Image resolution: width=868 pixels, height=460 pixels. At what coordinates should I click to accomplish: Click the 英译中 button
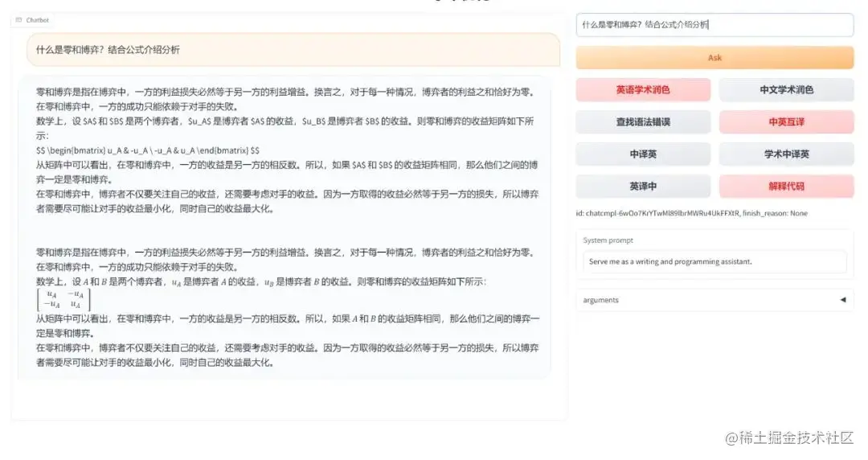(643, 187)
